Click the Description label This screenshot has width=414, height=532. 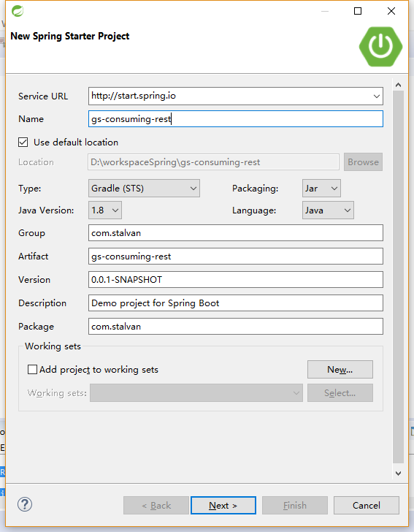coord(42,303)
